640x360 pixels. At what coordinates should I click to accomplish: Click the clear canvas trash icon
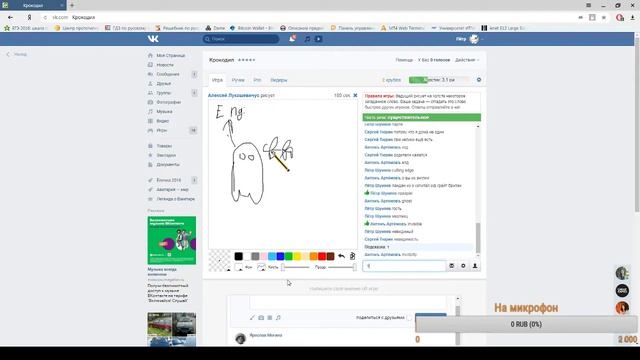point(352,256)
